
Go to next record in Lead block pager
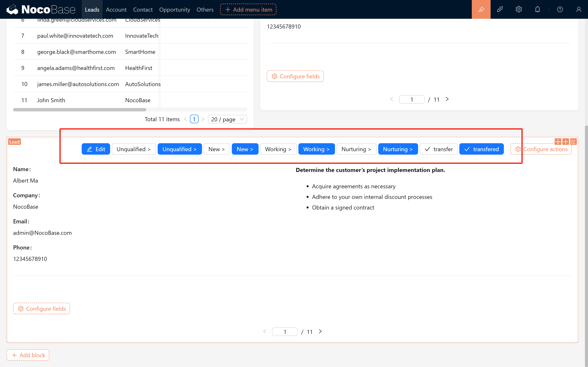320,332
